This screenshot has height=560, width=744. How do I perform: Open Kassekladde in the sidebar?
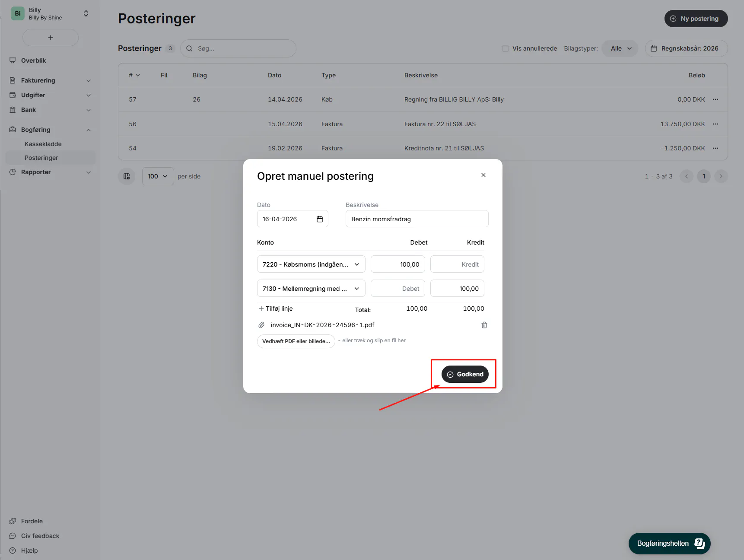(43, 144)
